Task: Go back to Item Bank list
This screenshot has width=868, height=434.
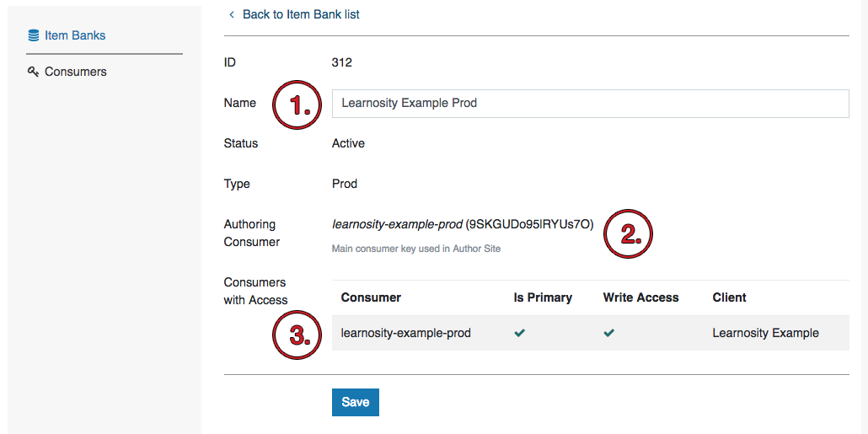Action: pyautogui.click(x=301, y=14)
